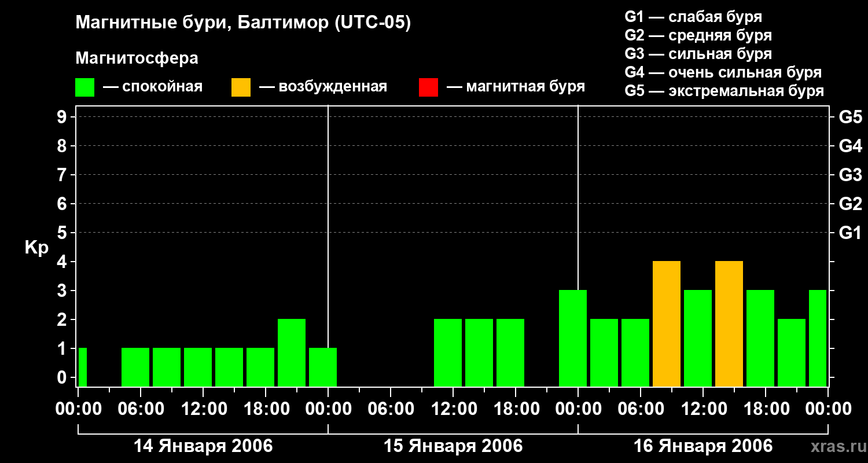Click the narrow Kp 1 bar starting 14 Января
The height and width of the screenshot is (463, 868).
(83, 367)
